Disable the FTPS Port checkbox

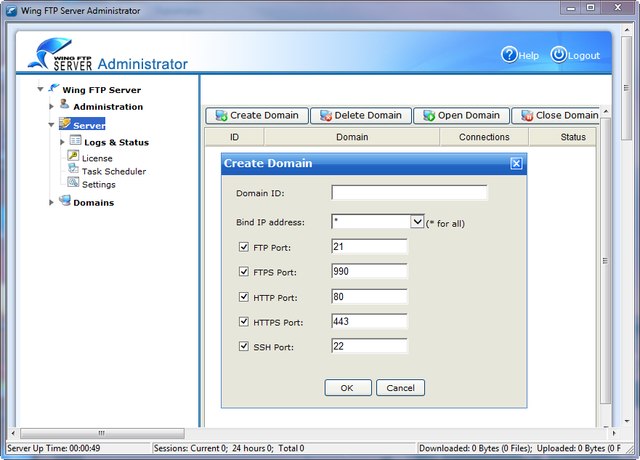[244, 271]
